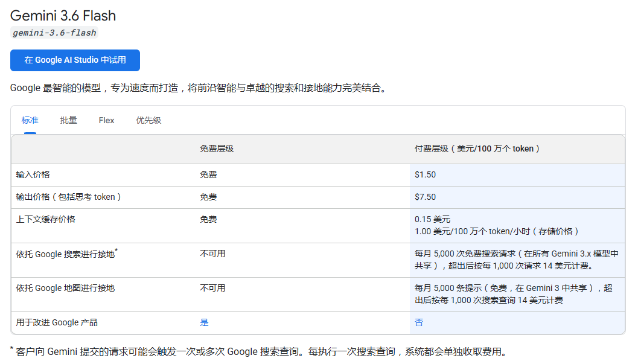
Task: Click the gemini-3.6-flash model code
Action: click(54, 33)
